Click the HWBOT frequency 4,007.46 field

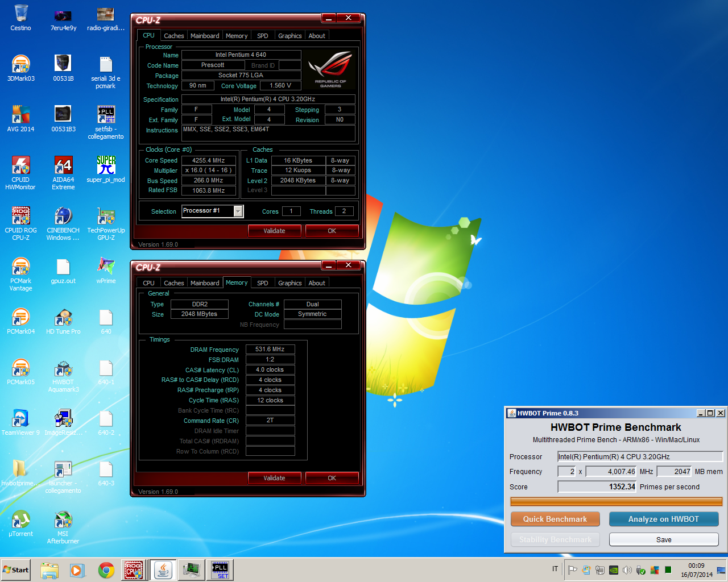pyautogui.click(x=611, y=471)
